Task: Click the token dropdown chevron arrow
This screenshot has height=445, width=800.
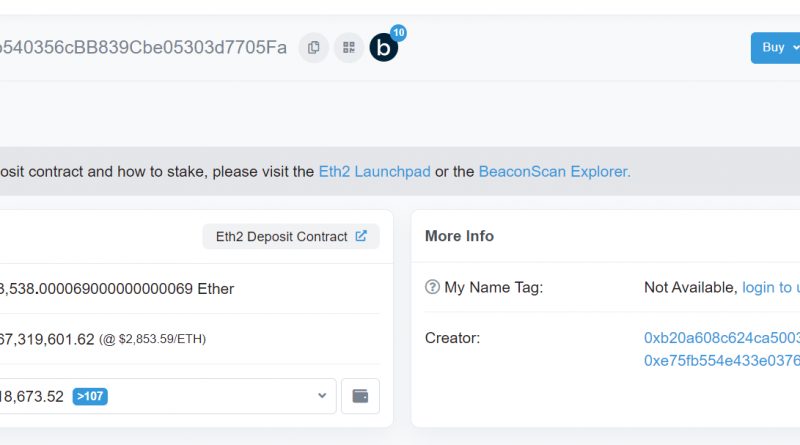Action: point(322,396)
